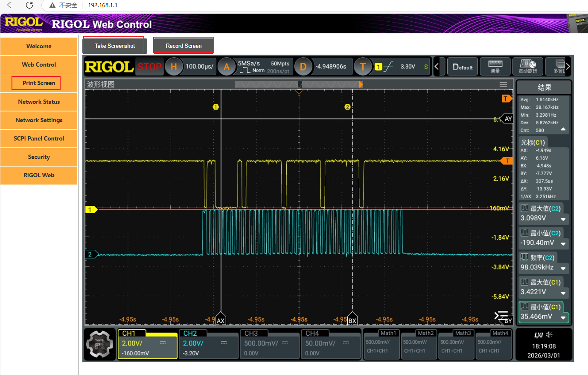Enable the Math2 channel
Image resolution: width=588 pixels, height=375 pixels.
(419, 344)
